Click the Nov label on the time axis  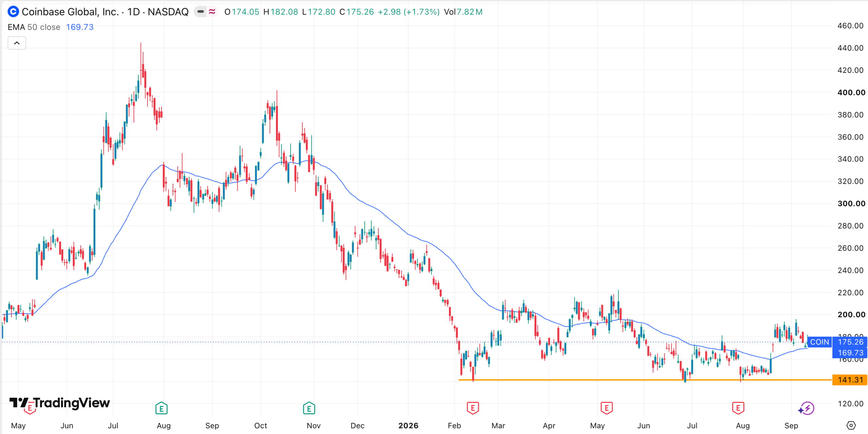coord(314,426)
